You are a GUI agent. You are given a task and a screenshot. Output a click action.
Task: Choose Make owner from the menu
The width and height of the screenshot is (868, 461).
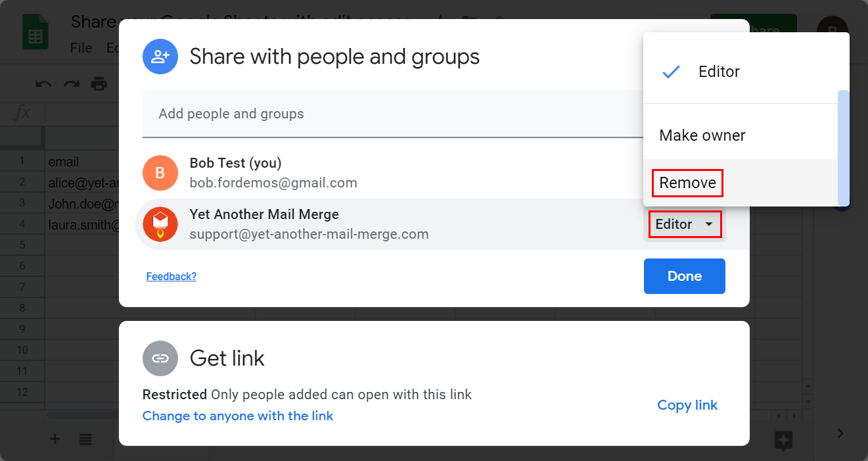coord(702,135)
